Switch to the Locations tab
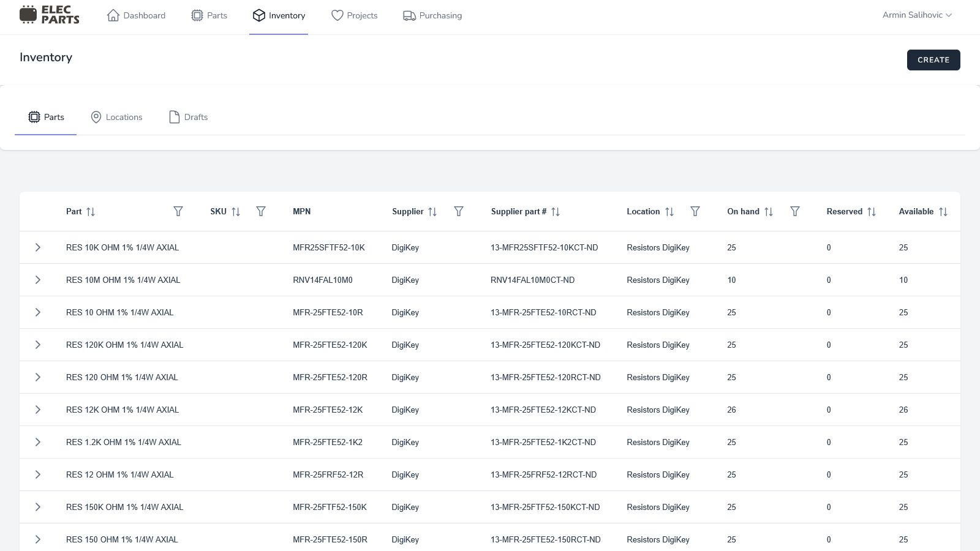This screenshot has height=551, width=980. pos(116,117)
